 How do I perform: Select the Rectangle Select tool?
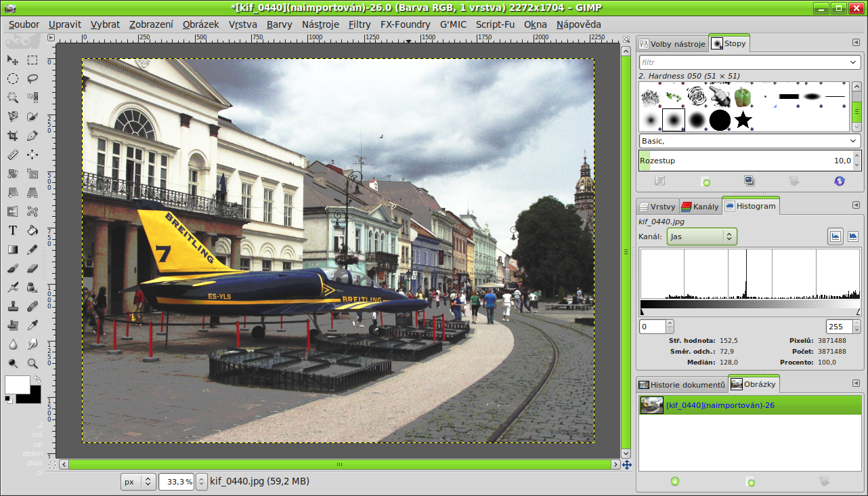(x=32, y=60)
